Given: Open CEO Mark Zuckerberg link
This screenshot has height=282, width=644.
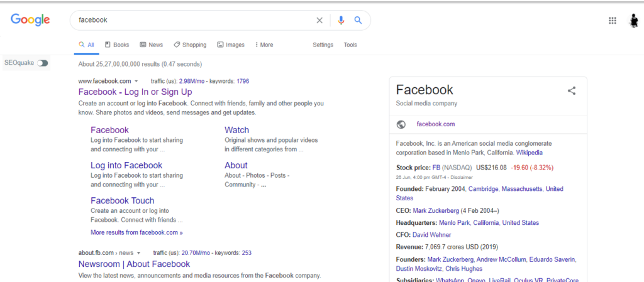Looking at the screenshot, I should (x=436, y=210).
